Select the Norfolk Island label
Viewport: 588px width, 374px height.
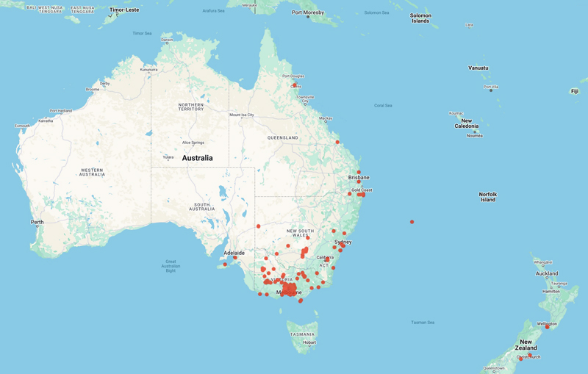coord(488,197)
